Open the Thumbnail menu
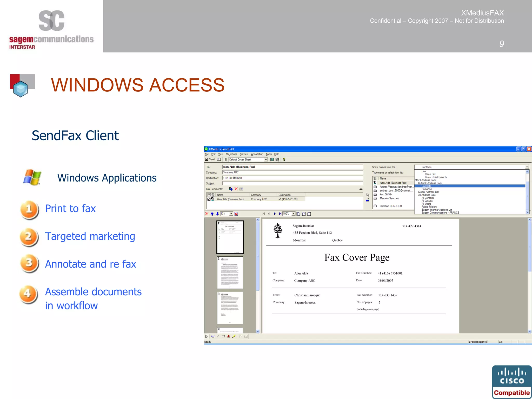 click(x=231, y=154)
